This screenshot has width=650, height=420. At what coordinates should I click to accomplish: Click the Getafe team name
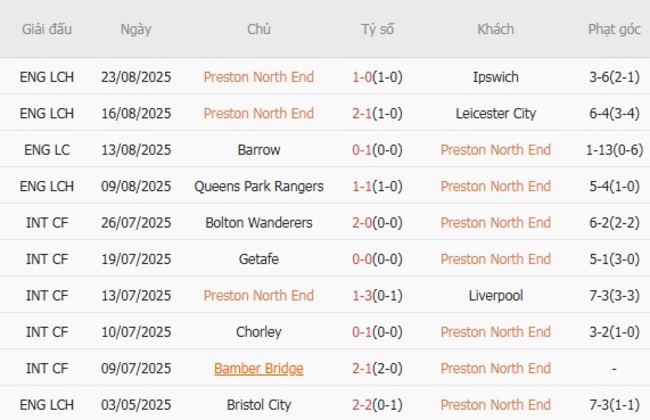(259, 259)
